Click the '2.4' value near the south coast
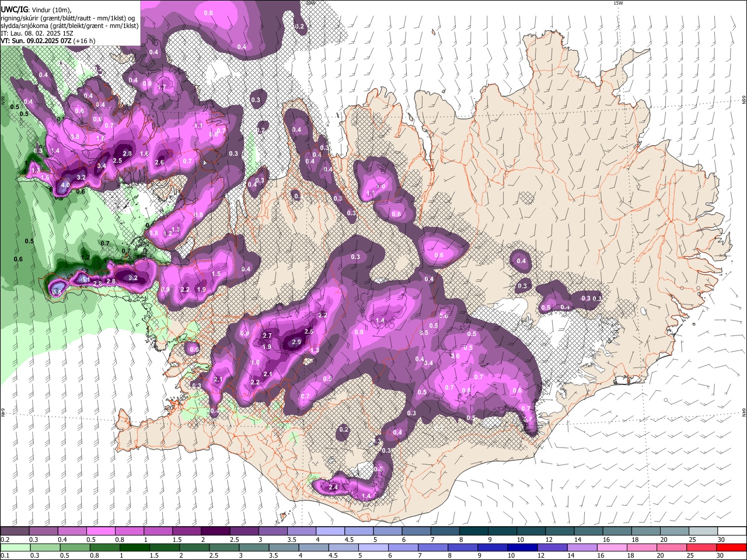747x560 pixels. click(334, 487)
